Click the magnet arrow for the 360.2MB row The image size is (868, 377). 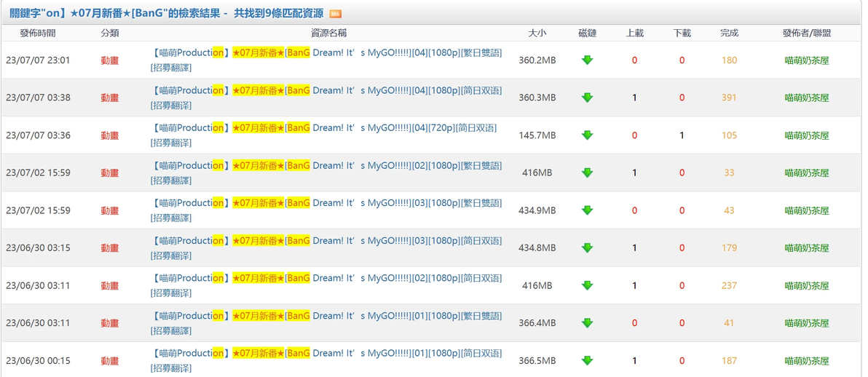[x=588, y=60]
